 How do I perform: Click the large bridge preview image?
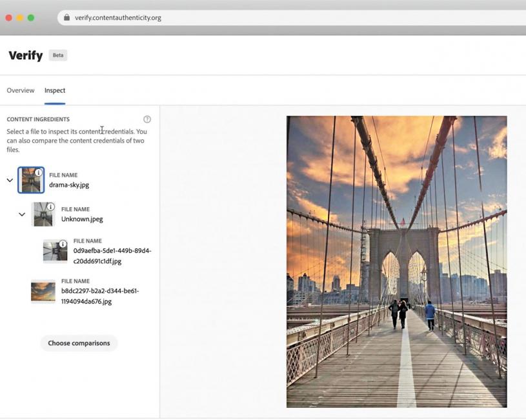(x=396, y=261)
